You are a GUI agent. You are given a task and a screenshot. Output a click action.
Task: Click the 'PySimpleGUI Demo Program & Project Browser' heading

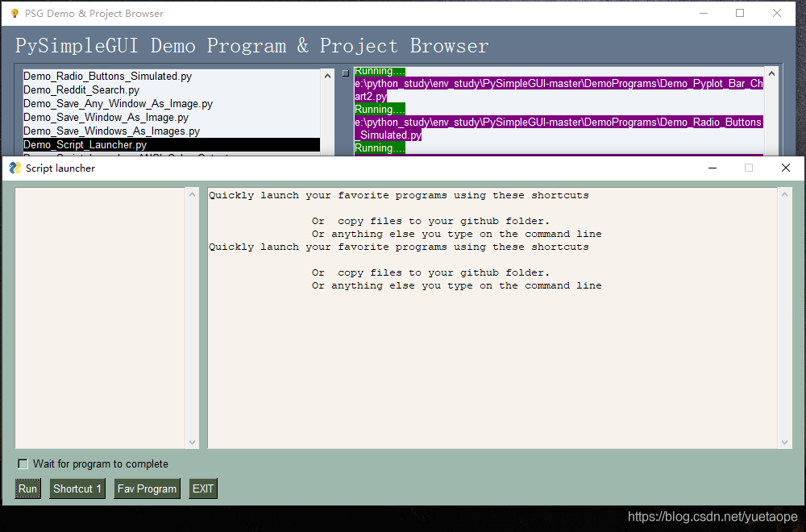coord(251,46)
